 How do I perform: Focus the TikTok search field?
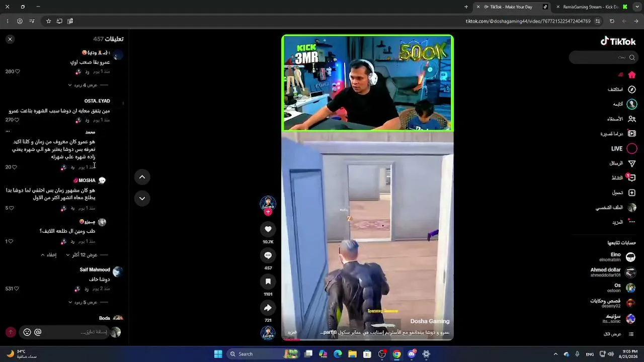(x=604, y=57)
